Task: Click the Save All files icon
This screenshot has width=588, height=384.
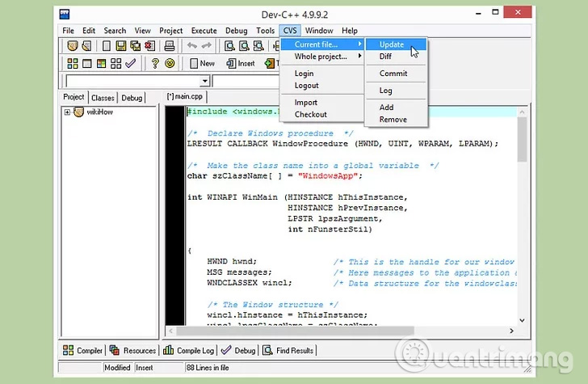Action: click(x=135, y=46)
